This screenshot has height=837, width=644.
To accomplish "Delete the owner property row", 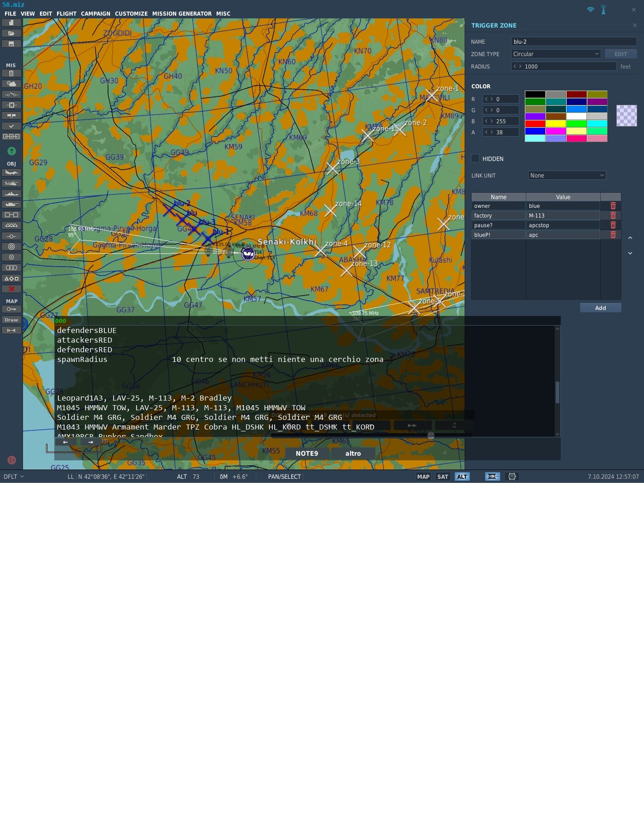I will click(613, 206).
